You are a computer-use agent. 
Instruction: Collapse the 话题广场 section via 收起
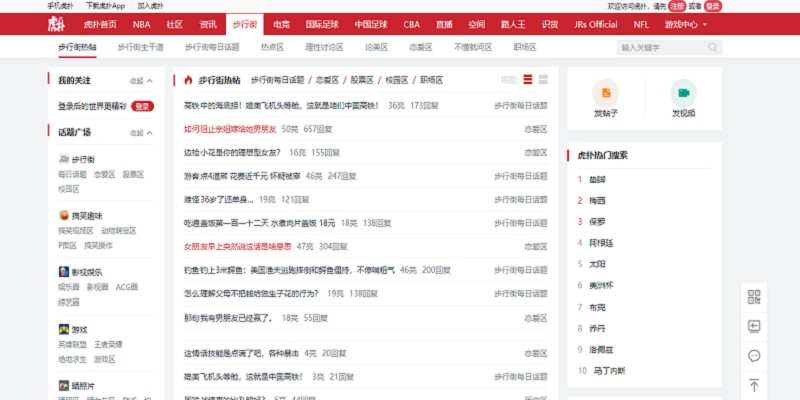click(141, 133)
